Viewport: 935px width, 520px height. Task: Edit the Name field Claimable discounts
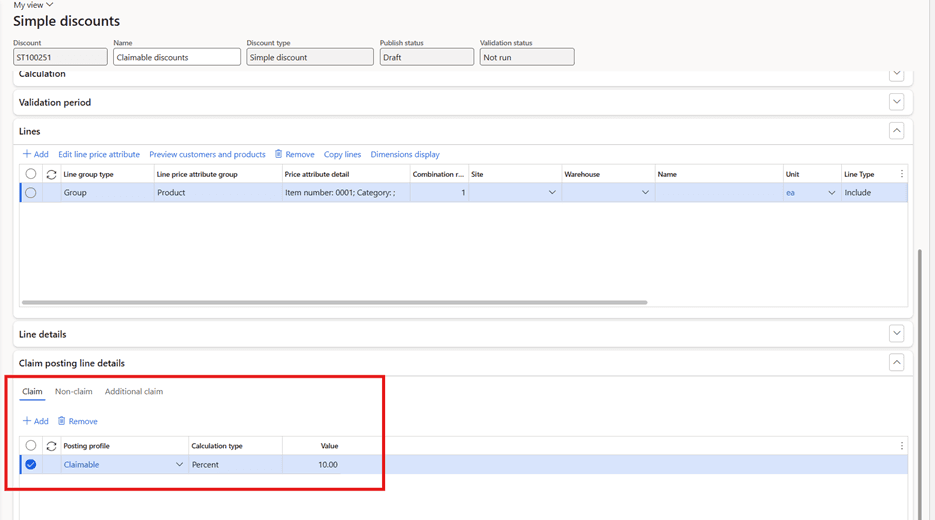pyautogui.click(x=177, y=57)
